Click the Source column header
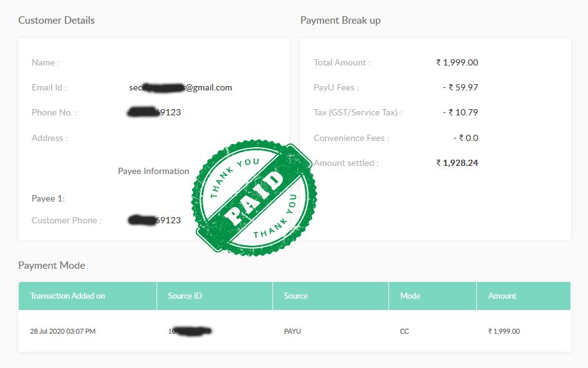This screenshot has height=368, width=588. coord(330,296)
